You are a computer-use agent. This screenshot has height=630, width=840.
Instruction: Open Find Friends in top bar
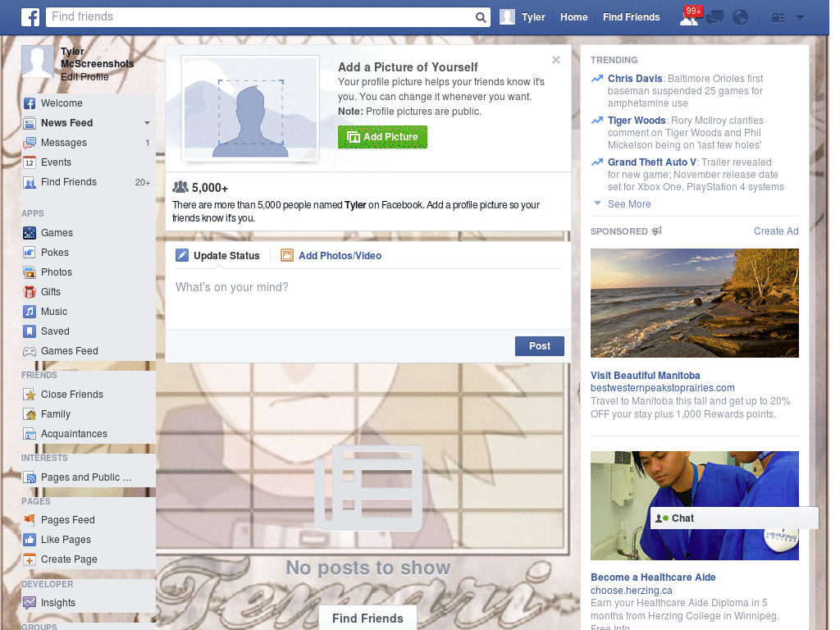631,17
